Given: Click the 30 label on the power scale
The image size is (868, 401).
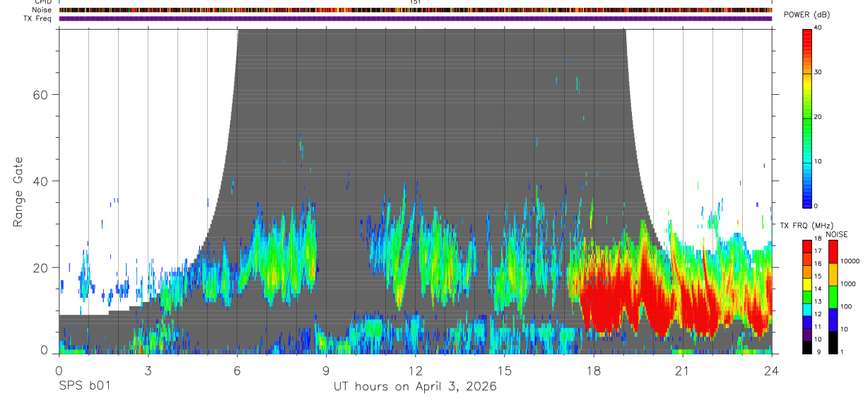Looking at the screenshot, I should point(818,72).
